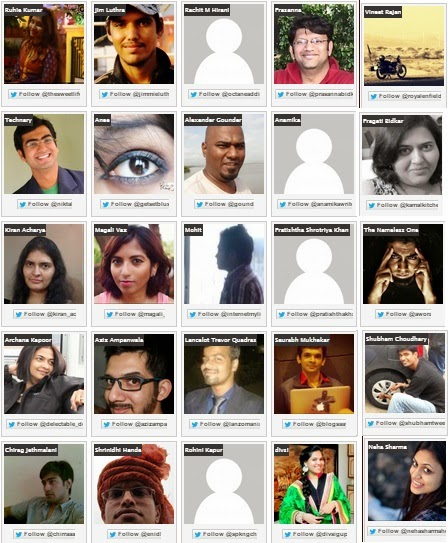Click the Twitter bird icon under Technary
This screenshot has height=543, width=448.
tap(23, 204)
